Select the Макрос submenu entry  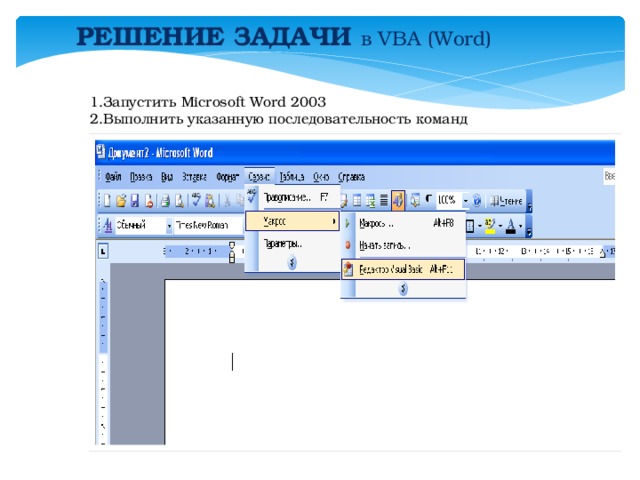click(292, 222)
